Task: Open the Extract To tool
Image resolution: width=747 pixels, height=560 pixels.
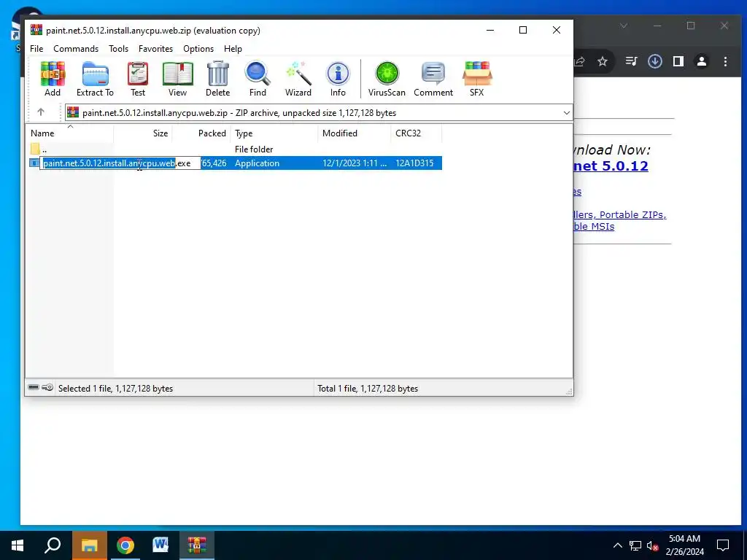Action: click(96, 79)
